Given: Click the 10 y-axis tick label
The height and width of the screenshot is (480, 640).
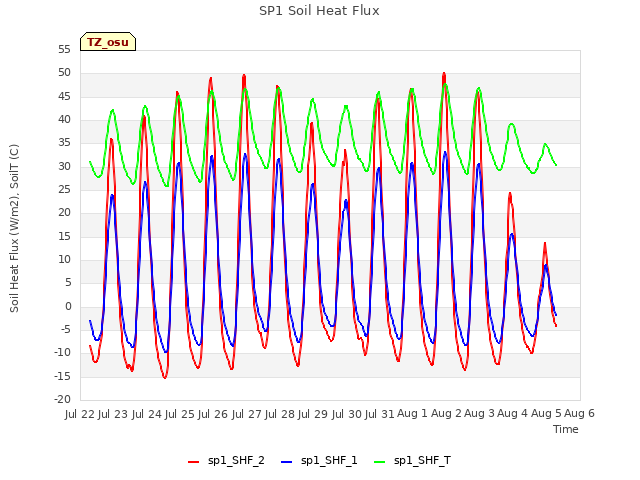Looking at the screenshot, I should coord(64,260).
